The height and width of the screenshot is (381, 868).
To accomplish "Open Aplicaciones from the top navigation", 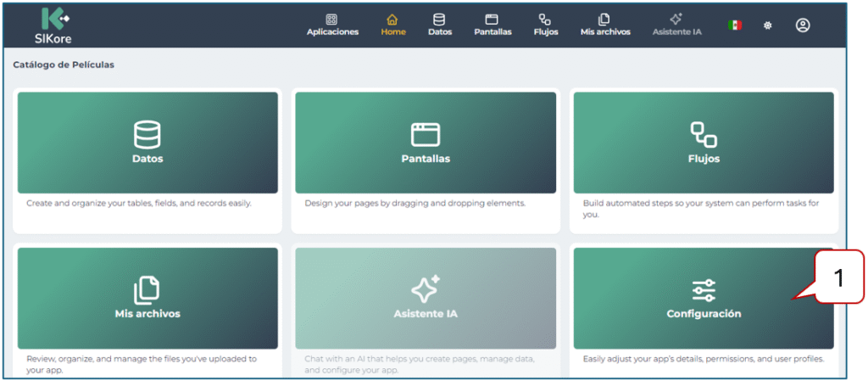I will pyautogui.click(x=332, y=25).
